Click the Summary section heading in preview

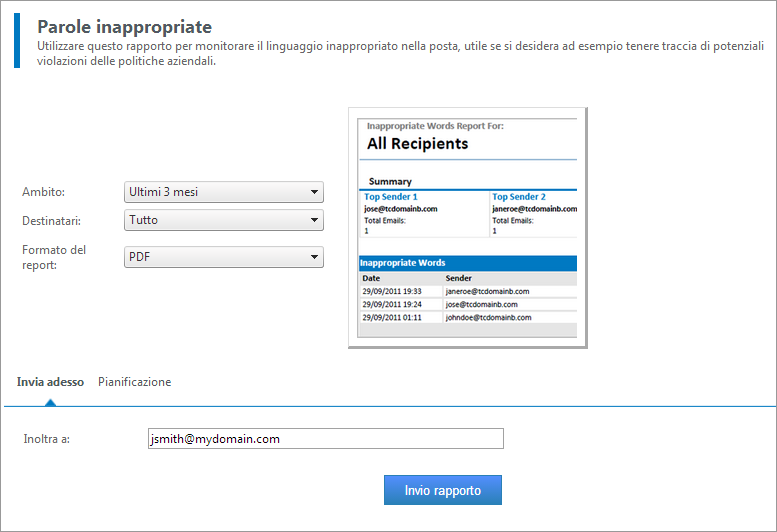[x=390, y=182]
